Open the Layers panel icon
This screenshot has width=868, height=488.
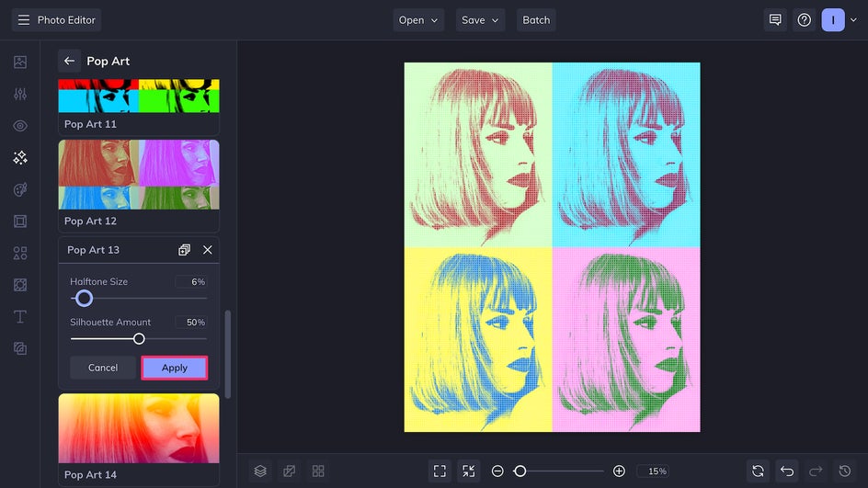coord(260,471)
